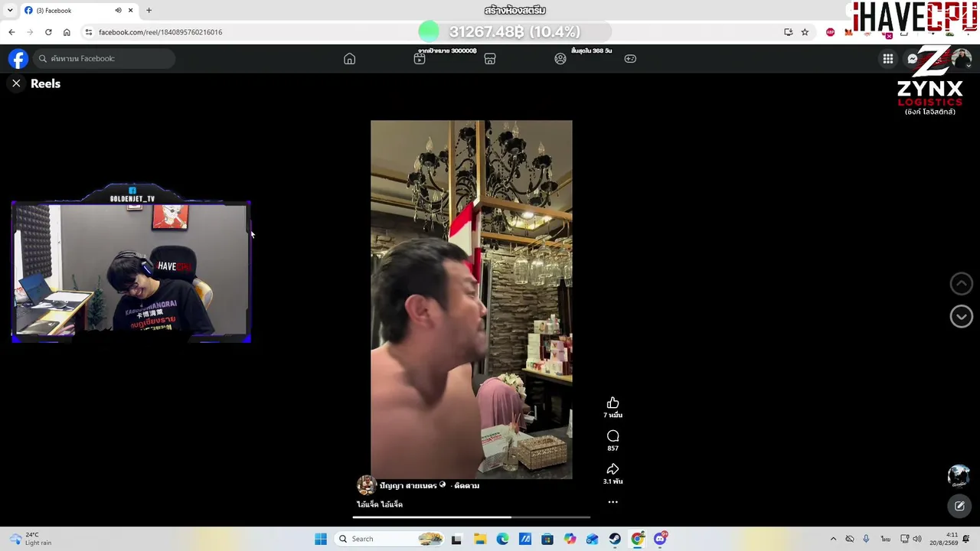Viewport: 980px width, 551px height.
Task: Reload the Facebook page
Action: pyautogui.click(x=48, y=32)
